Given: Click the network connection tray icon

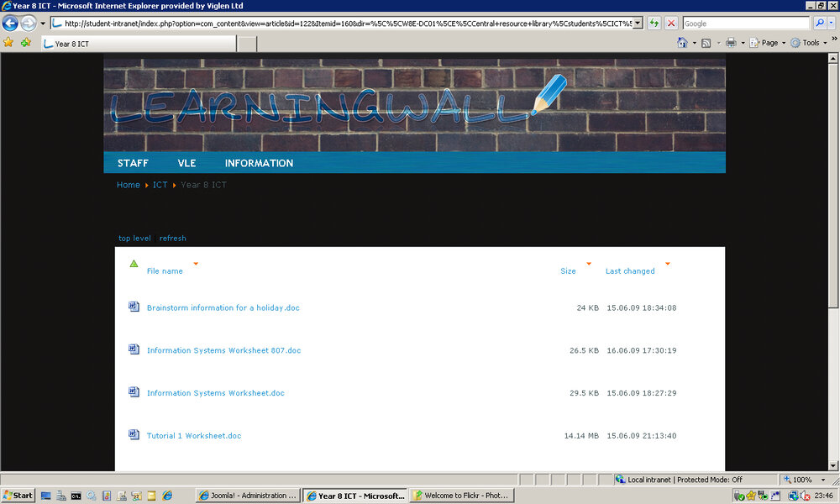Looking at the screenshot, I should (x=793, y=496).
